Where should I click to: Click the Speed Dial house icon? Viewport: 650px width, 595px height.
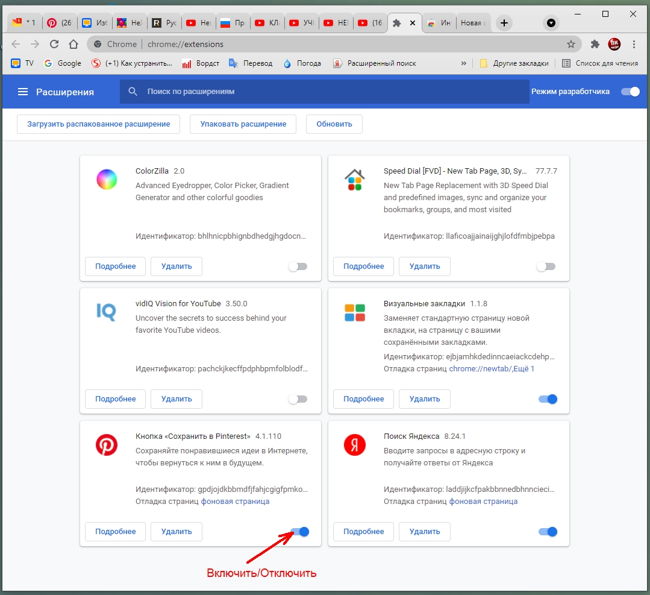[x=355, y=180]
